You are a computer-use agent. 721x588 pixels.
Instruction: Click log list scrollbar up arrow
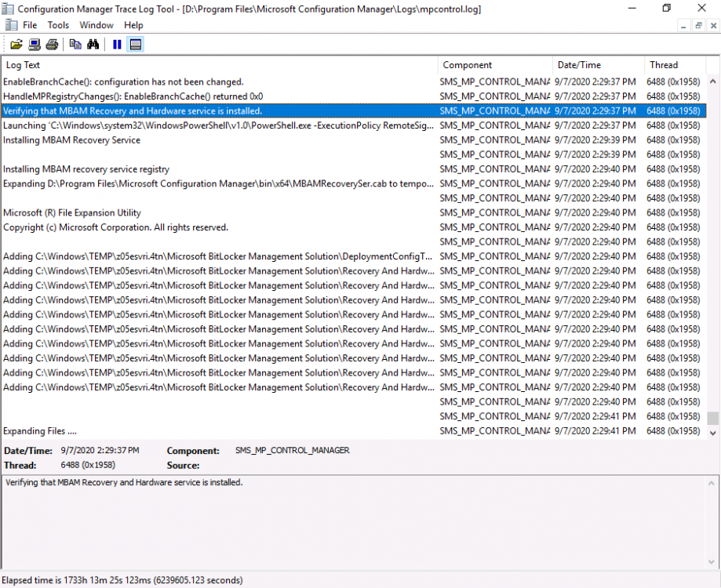[x=712, y=82]
